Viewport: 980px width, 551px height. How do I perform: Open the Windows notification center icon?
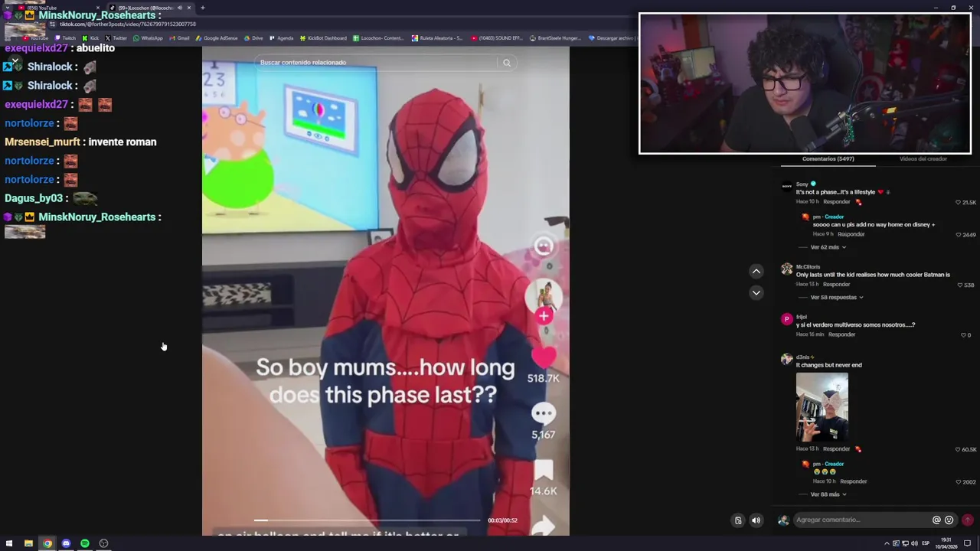967,543
